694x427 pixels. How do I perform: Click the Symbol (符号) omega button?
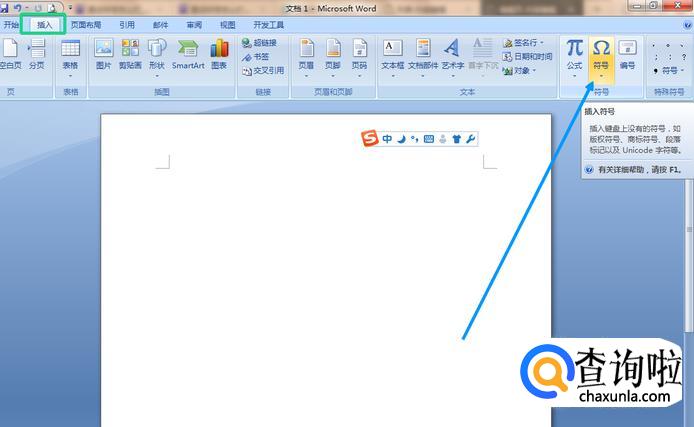[x=601, y=58]
